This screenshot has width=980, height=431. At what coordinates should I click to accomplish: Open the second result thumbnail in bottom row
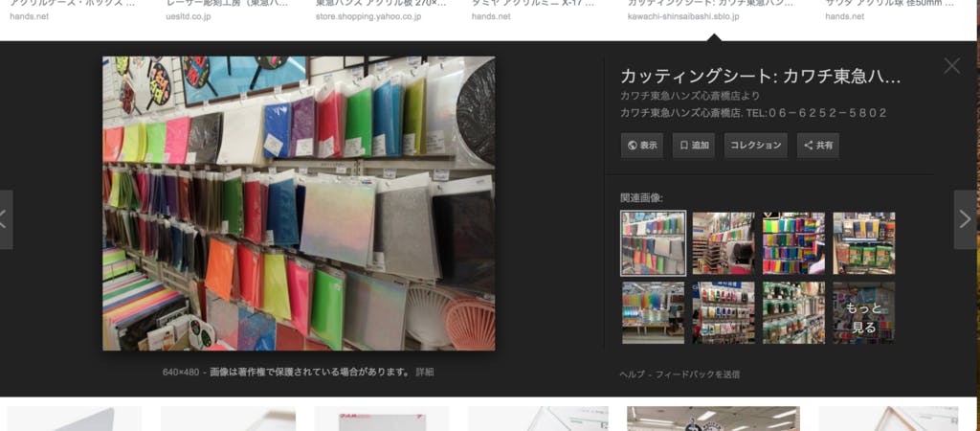pos(228,419)
